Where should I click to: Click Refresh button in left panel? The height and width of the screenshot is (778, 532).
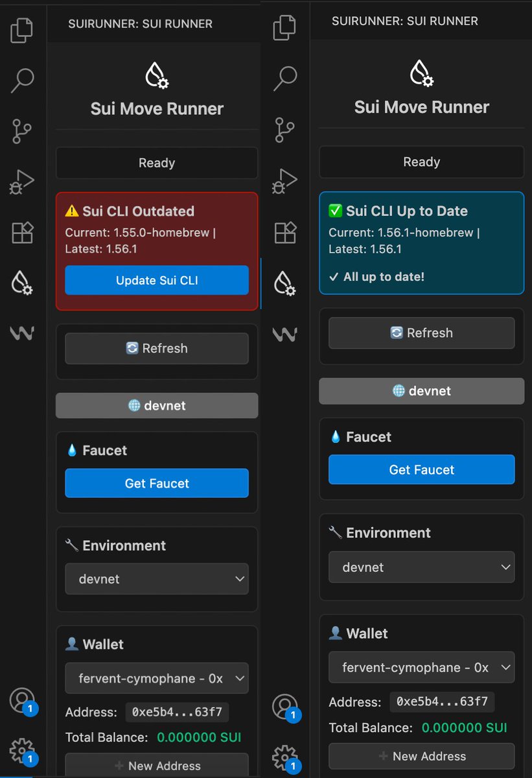coord(157,348)
